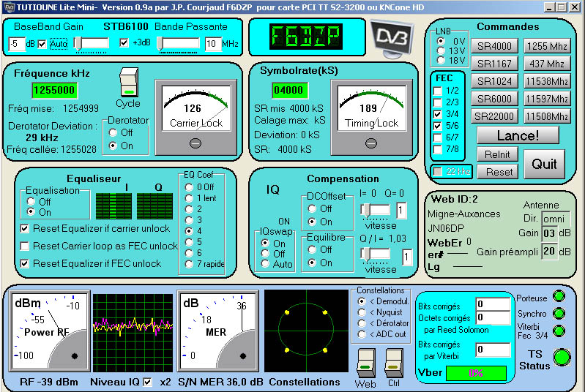Click the SR4000 preset button
The height and width of the screenshot is (392, 585).
(494, 46)
